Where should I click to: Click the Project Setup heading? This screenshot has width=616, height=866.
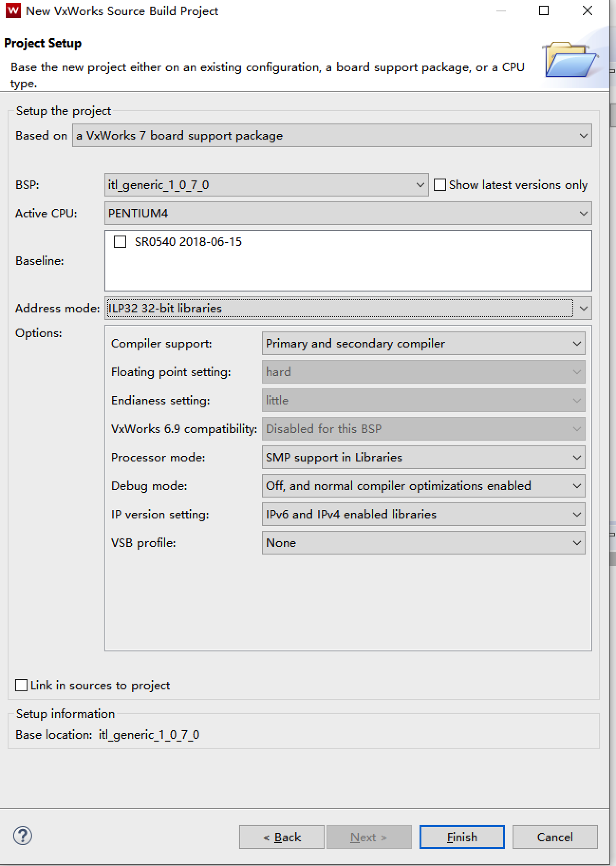point(43,43)
